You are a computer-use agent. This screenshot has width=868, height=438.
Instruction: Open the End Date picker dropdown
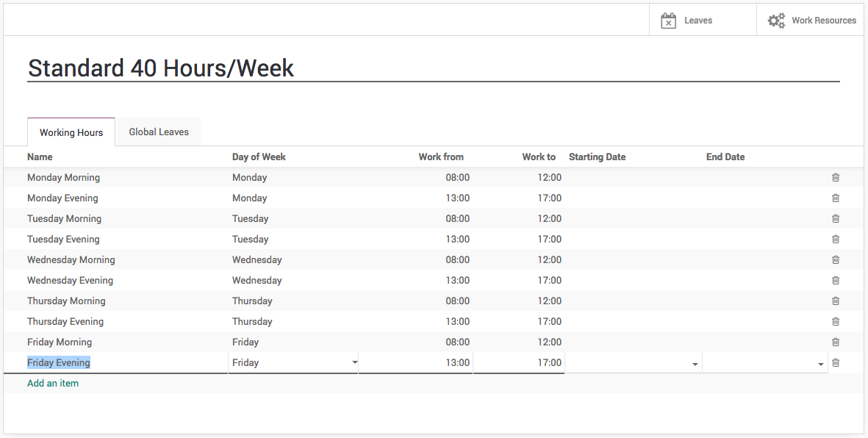click(820, 365)
